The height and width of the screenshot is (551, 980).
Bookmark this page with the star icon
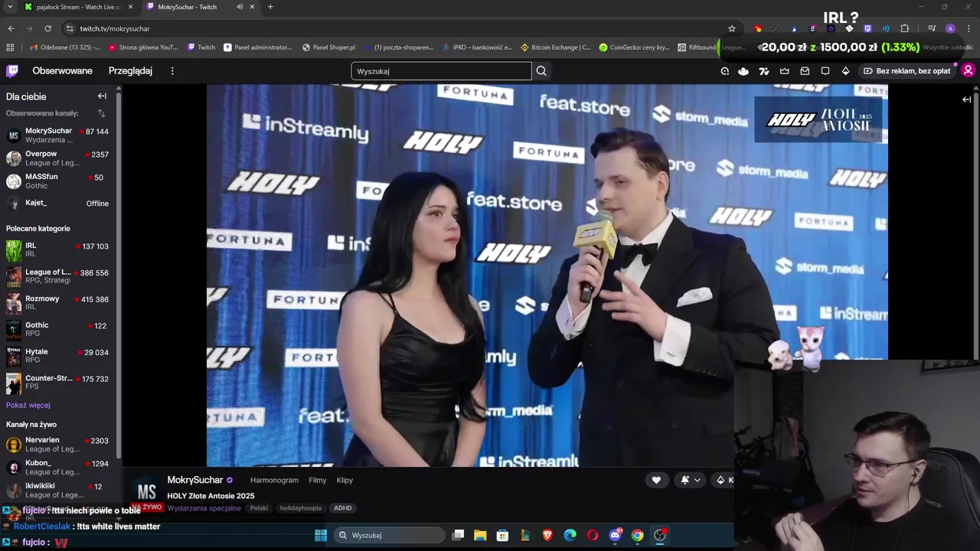point(732,28)
